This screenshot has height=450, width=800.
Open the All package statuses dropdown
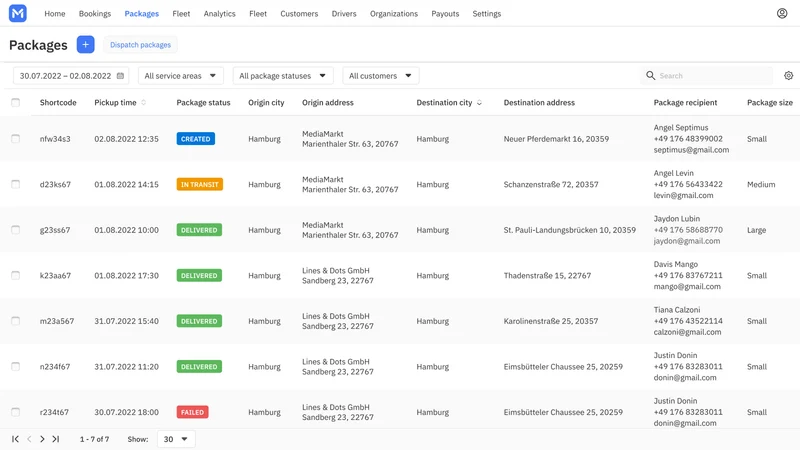pyautogui.click(x=283, y=76)
